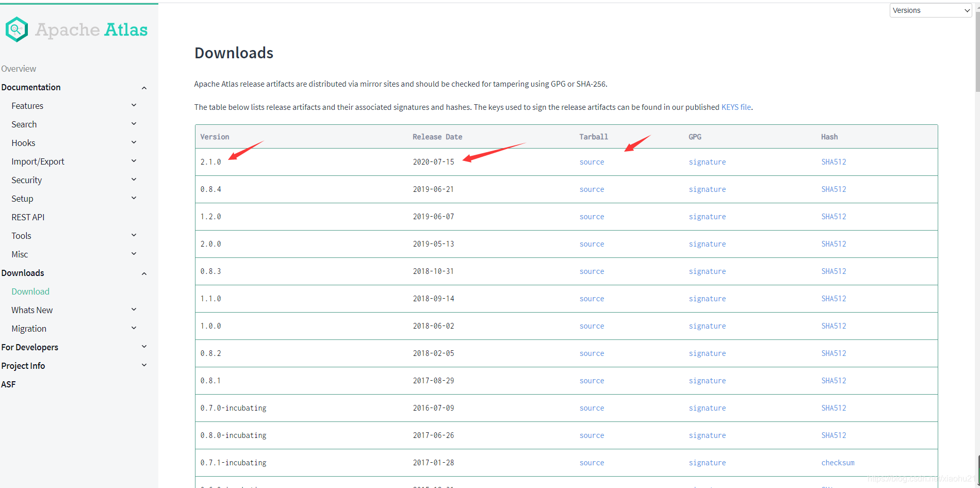The image size is (980, 488).
Task: Open SHA512 hash for version 0.8.1
Action: tap(834, 381)
